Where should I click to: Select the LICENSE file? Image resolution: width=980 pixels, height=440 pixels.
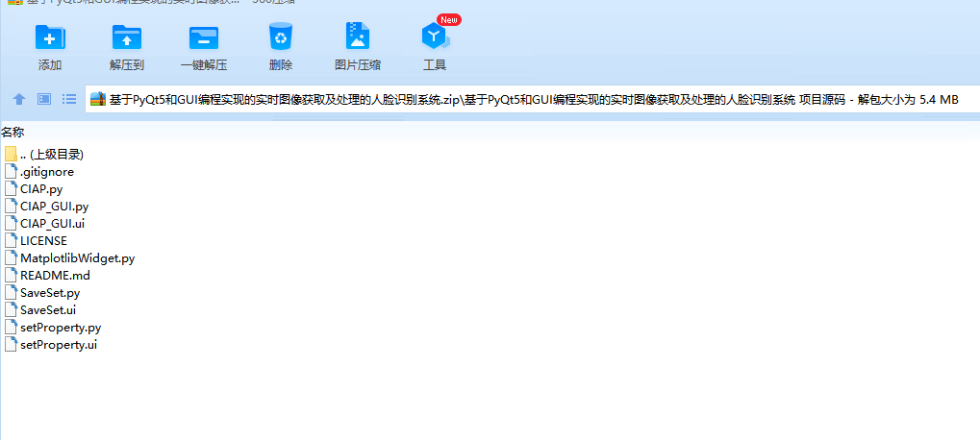(43, 240)
